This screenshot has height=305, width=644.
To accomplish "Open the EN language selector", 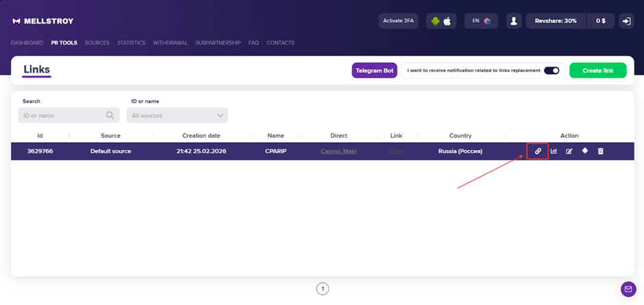I will coord(481,21).
